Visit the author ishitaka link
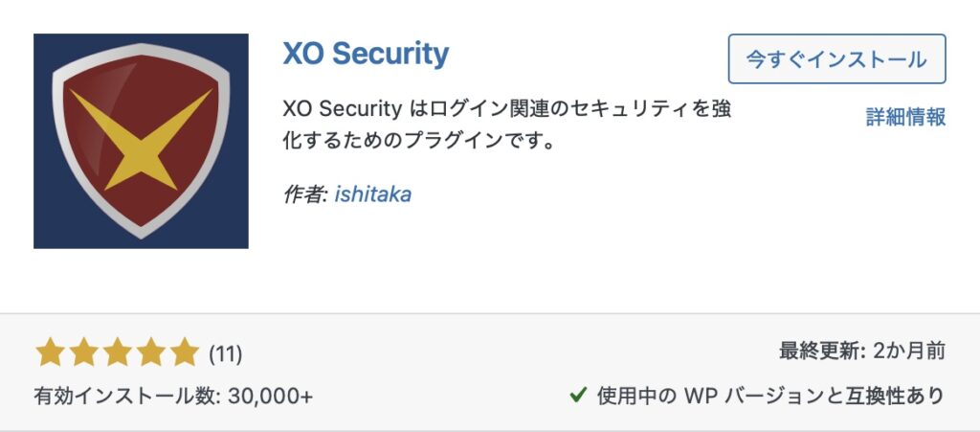 pos(373,194)
